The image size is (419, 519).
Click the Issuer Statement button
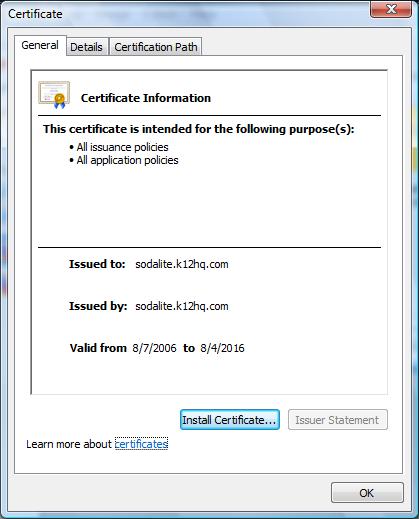[337, 420]
